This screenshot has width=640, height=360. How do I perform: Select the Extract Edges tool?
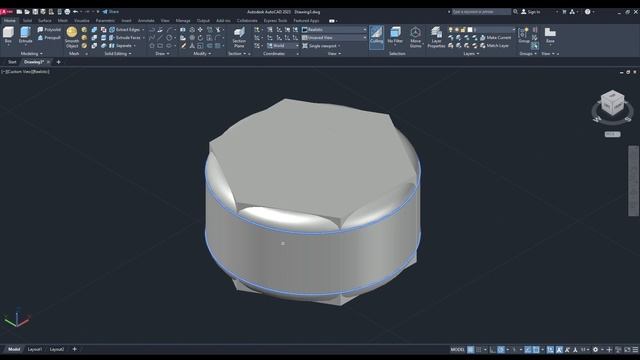[x=127, y=30]
